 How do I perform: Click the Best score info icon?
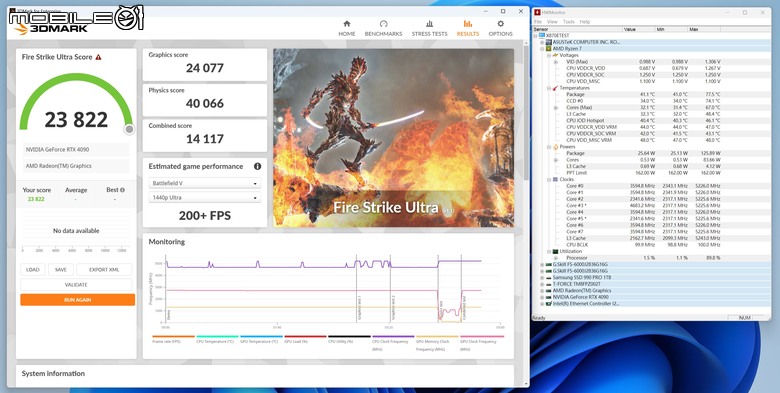(122, 190)
